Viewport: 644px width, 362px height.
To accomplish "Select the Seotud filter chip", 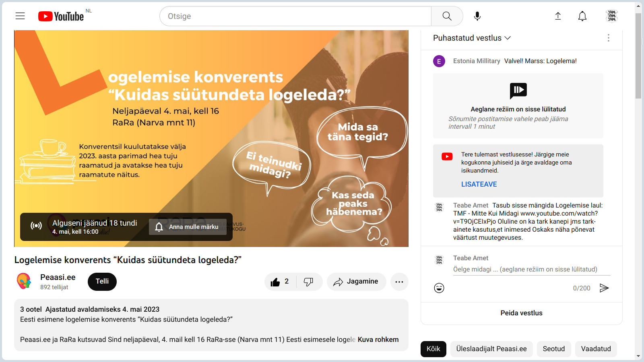I will (x=554, y=349).
